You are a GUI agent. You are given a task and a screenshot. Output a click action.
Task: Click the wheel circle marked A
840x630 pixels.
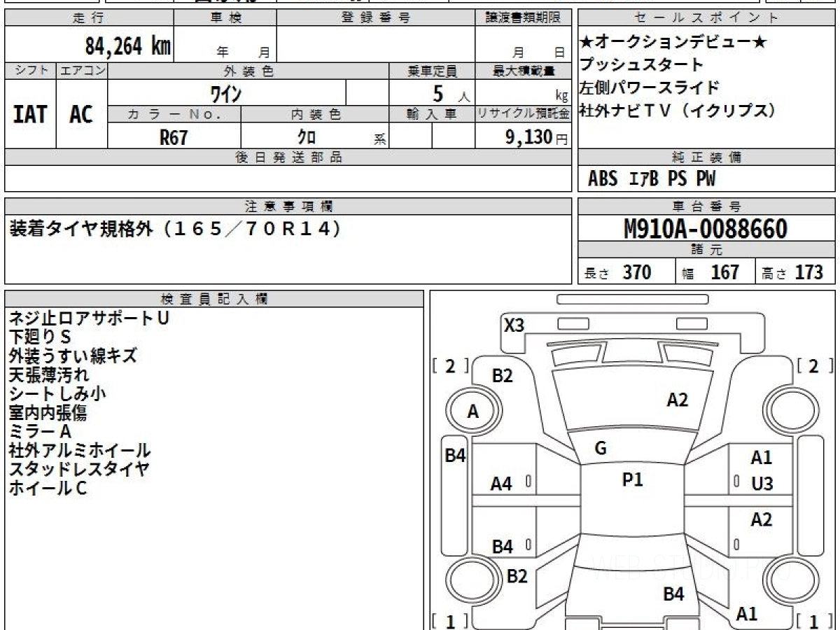pos(473,412)
